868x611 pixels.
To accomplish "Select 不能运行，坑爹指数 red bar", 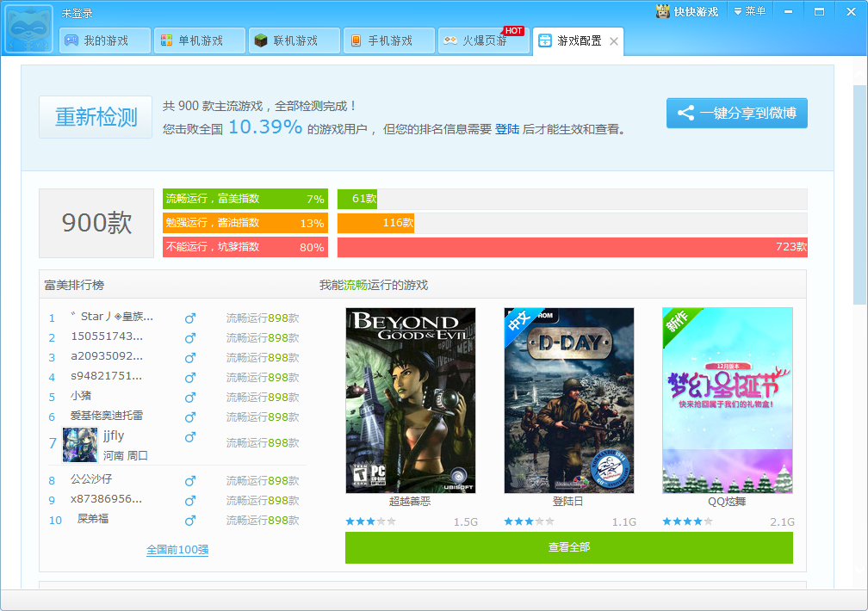I will coord(245,247).
